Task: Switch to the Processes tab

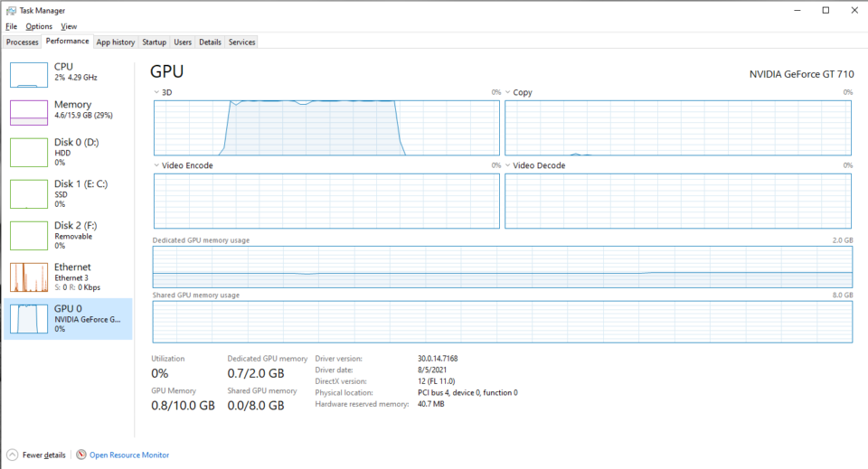Action: coord(22,42)
